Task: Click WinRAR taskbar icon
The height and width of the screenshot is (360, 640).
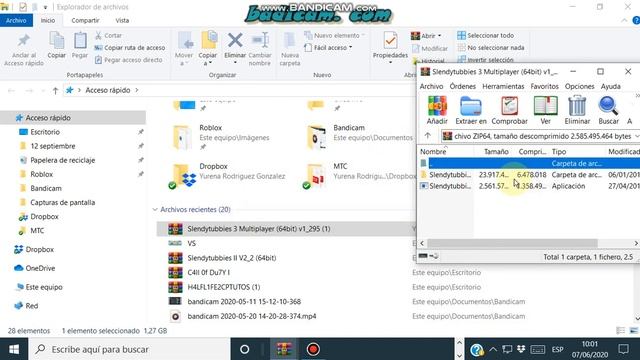Action: [x=284, y=349]
